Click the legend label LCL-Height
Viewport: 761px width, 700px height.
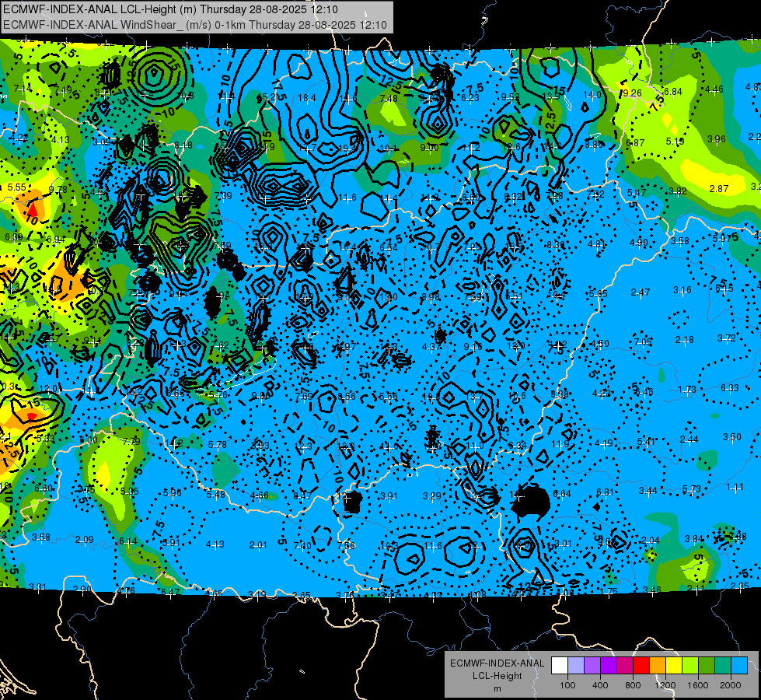497,676
